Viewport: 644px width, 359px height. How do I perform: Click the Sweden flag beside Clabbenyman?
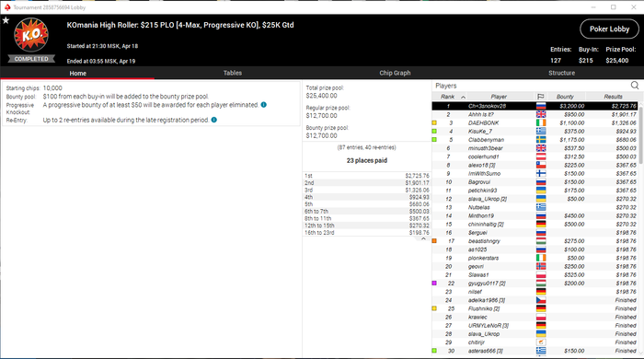pos(541,140)
